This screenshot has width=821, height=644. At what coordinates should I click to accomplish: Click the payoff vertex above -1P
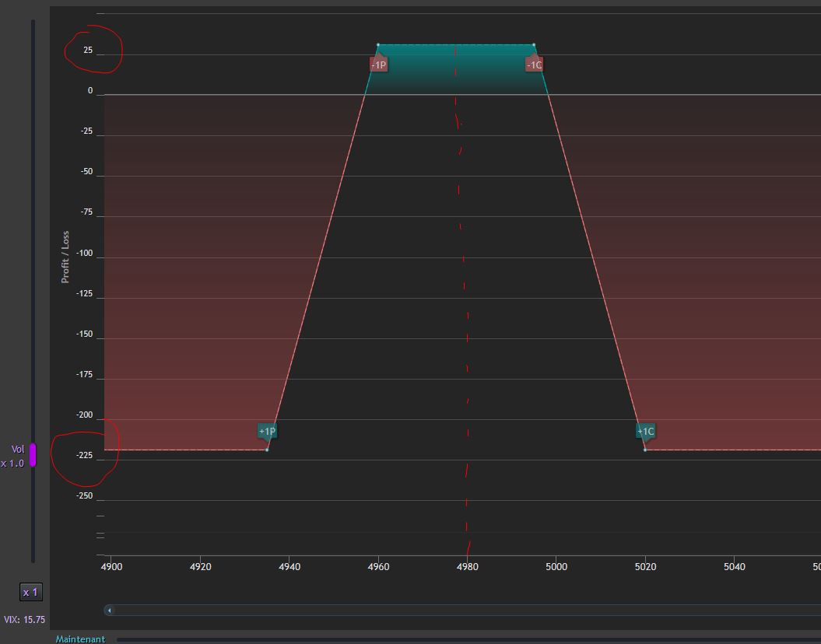click(378, 45)
